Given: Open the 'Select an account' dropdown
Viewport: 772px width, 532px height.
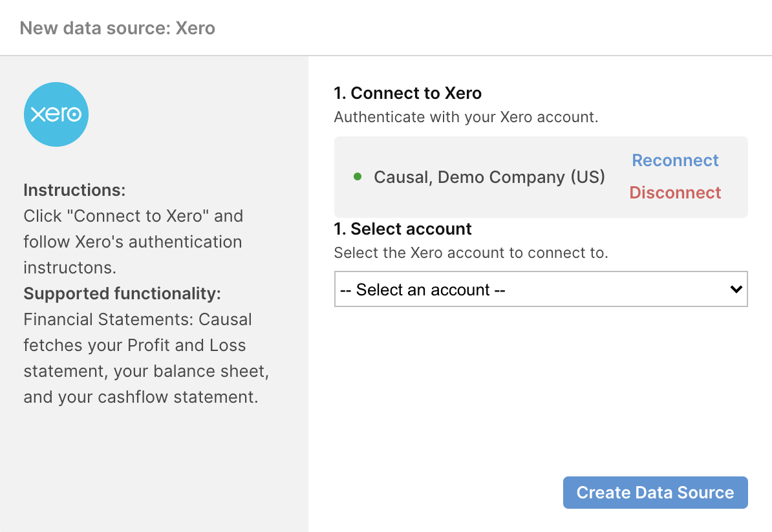Looking at the screenshot, I should [541, 289].
